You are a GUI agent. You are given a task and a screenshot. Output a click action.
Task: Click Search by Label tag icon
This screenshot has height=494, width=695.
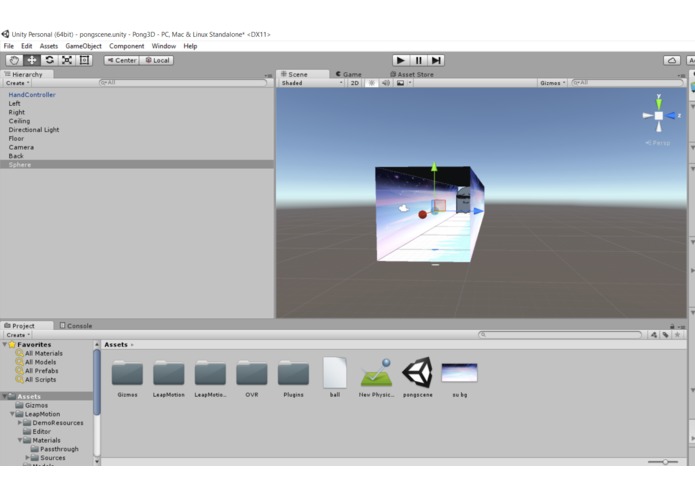666,335
